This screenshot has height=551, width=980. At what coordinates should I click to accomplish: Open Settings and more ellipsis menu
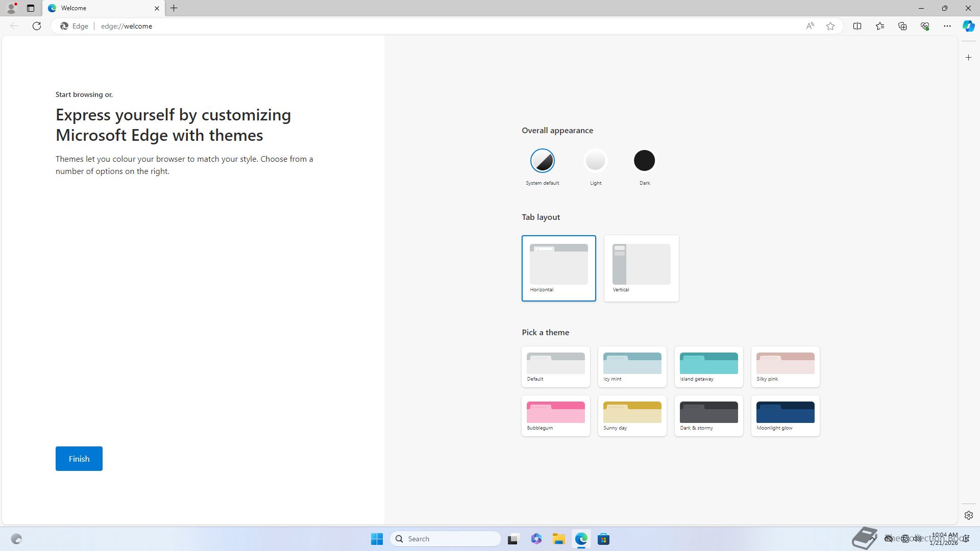[x=947, y=26]
